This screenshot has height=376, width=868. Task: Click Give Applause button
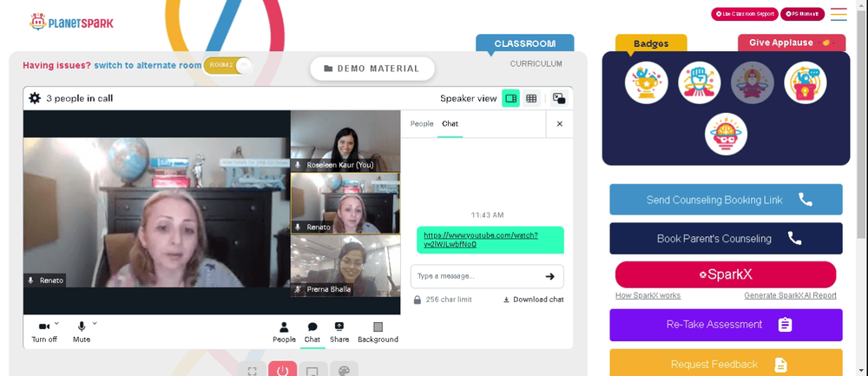(x=792, y=43)
